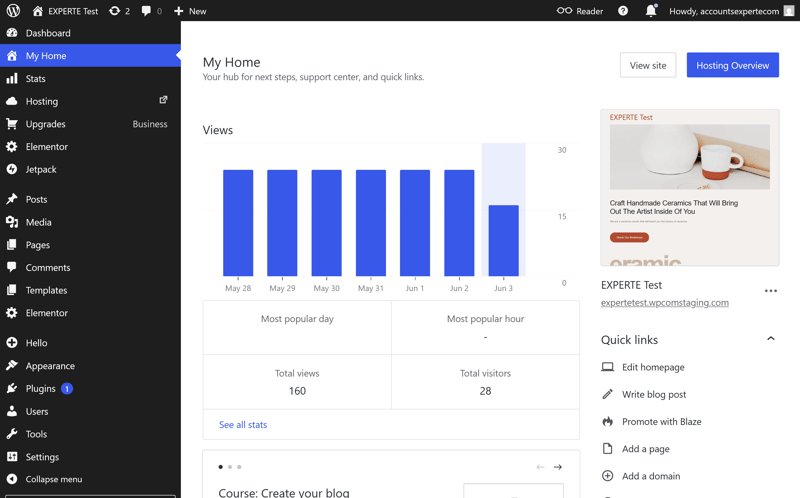Open the Reader glasses icon
The image size is (800, 498).
pos(564,11)
